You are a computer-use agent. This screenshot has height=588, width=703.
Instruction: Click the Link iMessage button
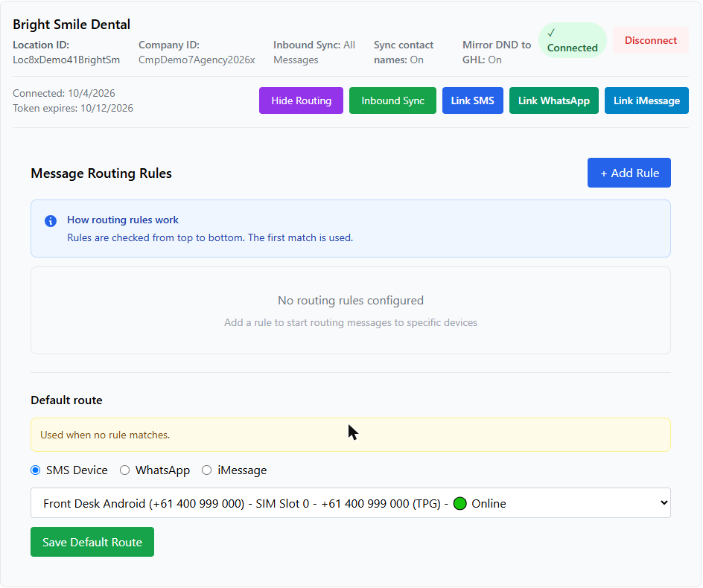coord(646,100)
